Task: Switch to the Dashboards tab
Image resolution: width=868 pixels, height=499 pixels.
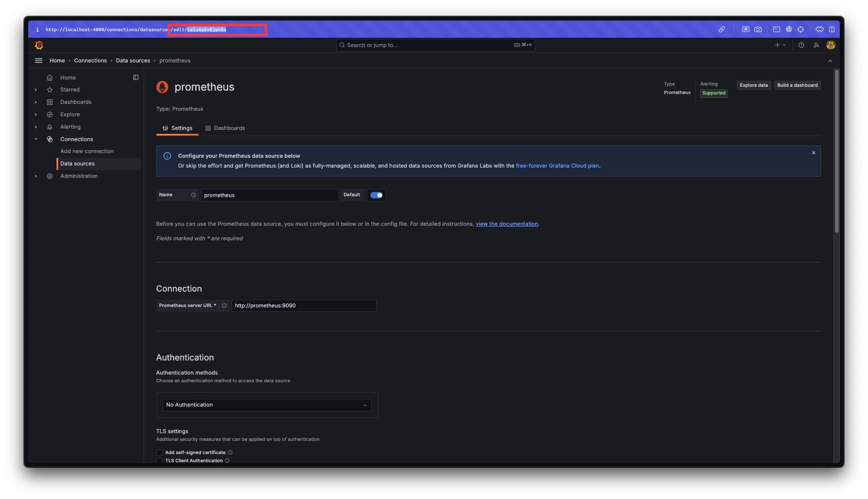Action: 225,128
